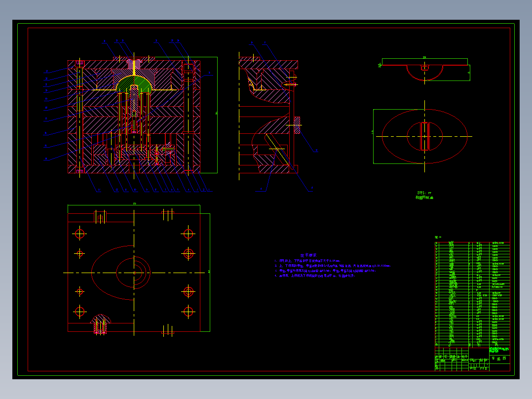The width and height of the screenshot is (532, 399).
Task: Click the green parts list table
Action: coord(472,294)
